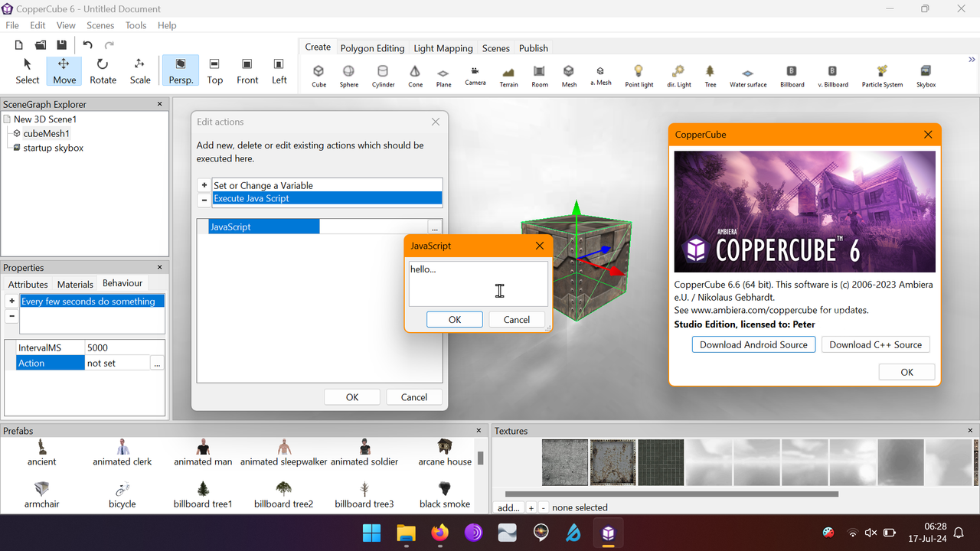Select the Skybox tool
Viewport: 980px width, 551px height.
click(x=926, y=73)
